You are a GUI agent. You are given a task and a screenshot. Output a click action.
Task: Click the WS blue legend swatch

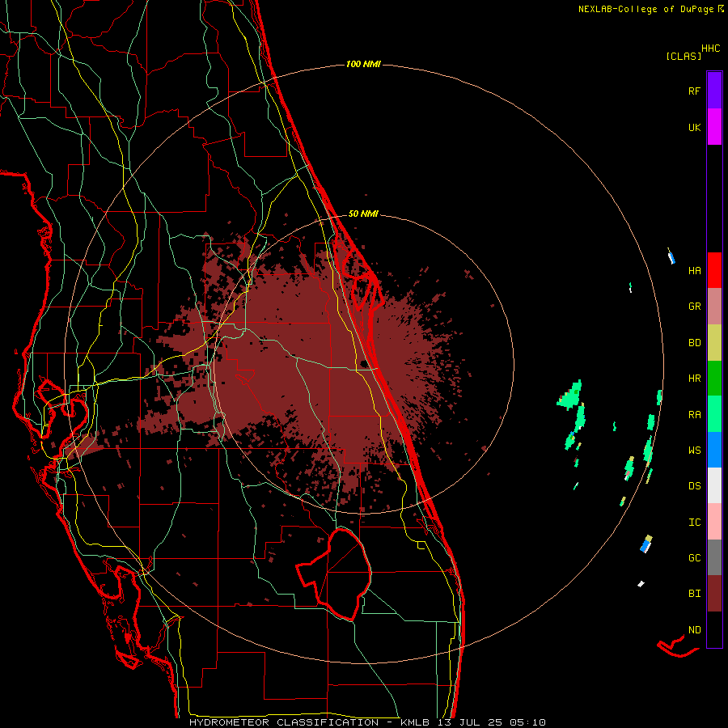pyautogui.click(x=714, y=450)
